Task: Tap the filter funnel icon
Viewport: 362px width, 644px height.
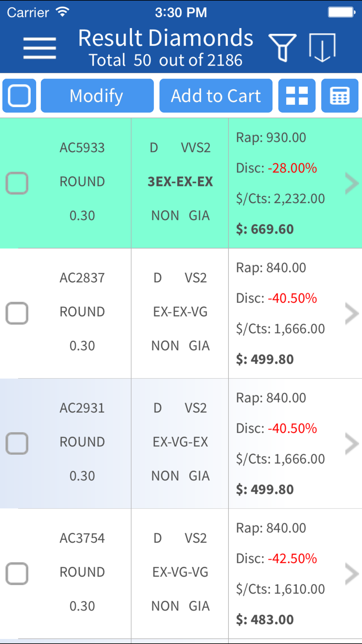Action: click(282, 48)
